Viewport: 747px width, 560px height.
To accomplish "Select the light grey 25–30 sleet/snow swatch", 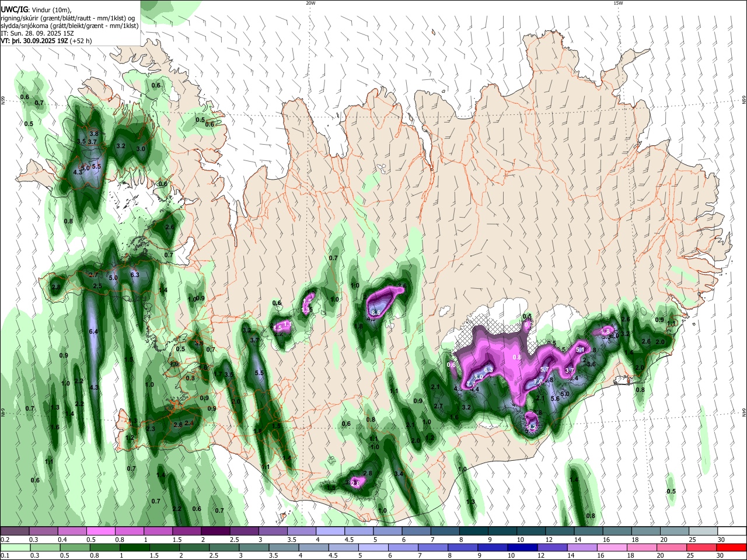I will pos(703,531).
